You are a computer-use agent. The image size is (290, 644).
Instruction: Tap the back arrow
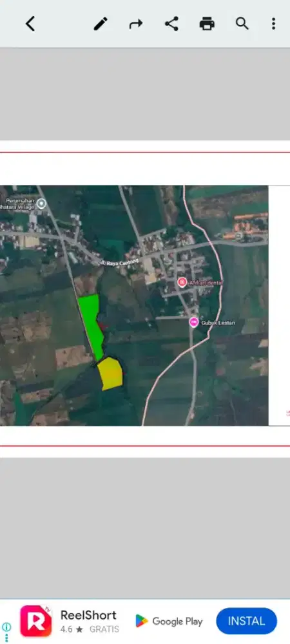tap(30, 24)
